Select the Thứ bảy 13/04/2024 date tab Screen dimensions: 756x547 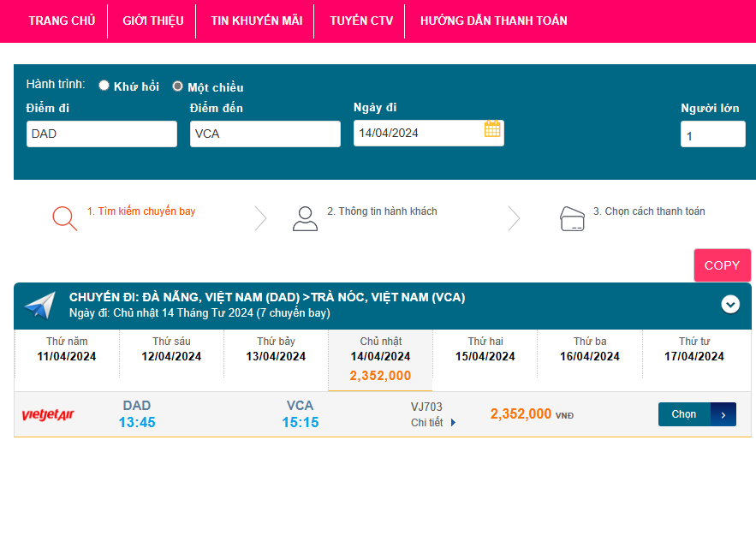276,349
